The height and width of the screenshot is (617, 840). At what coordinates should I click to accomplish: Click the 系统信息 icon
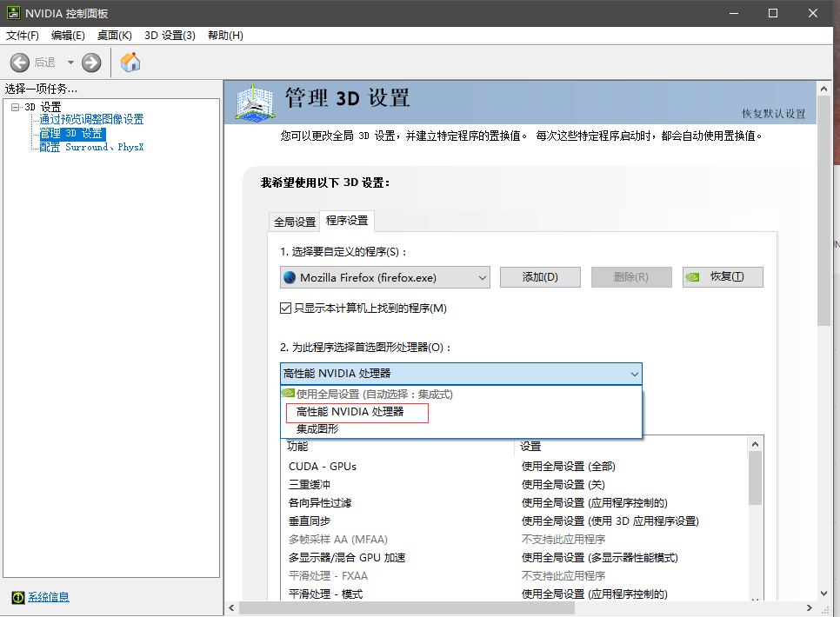[x=18, y=597]
